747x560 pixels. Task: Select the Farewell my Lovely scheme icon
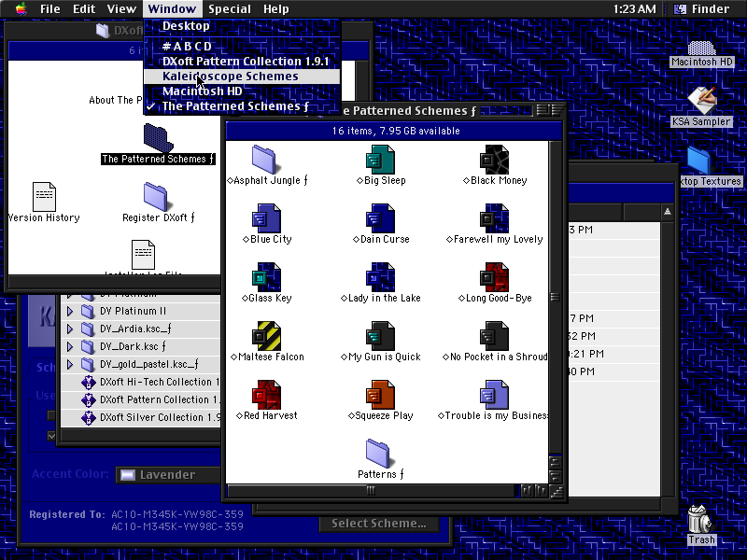click(x=494, y=218)
